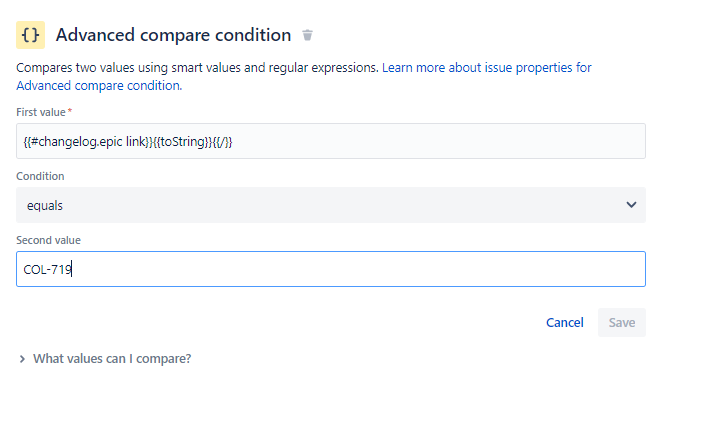
Task: Click the First value label
Action: click(x=41, y=112)
